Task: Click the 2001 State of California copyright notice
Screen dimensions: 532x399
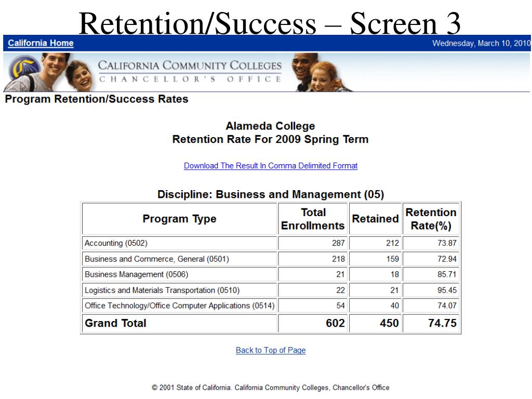Action: click(x=270, y=388)
